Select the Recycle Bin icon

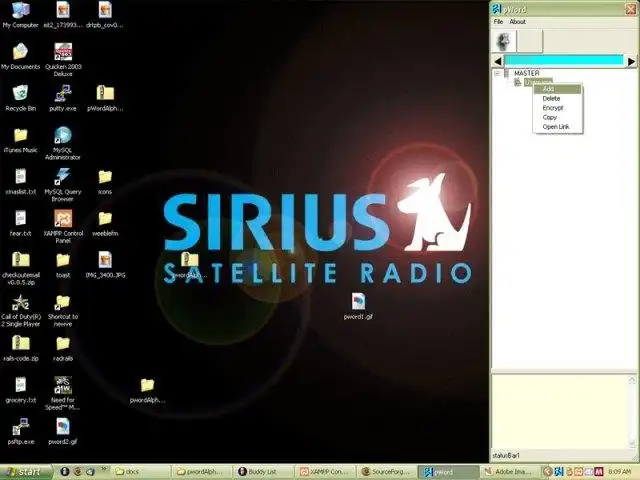pyautogui.click(x=20, y=98)
